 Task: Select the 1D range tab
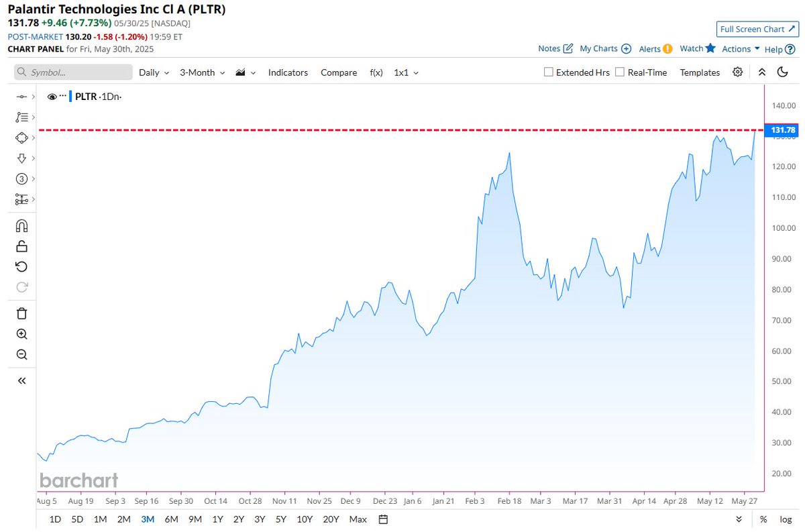coord(56,519)
